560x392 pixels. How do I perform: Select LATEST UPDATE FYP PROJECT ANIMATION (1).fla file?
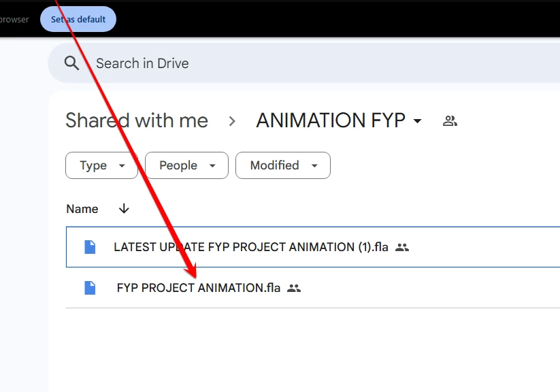point(313,247)
